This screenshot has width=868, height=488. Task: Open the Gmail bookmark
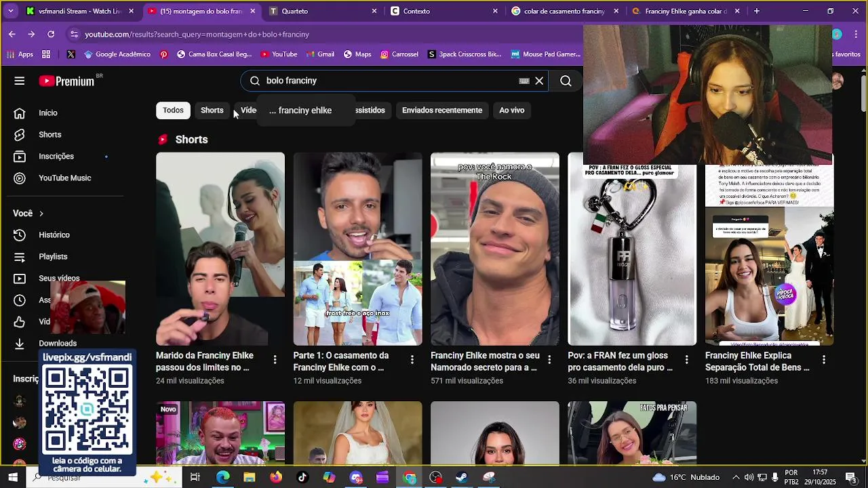[x=319, y=54]
